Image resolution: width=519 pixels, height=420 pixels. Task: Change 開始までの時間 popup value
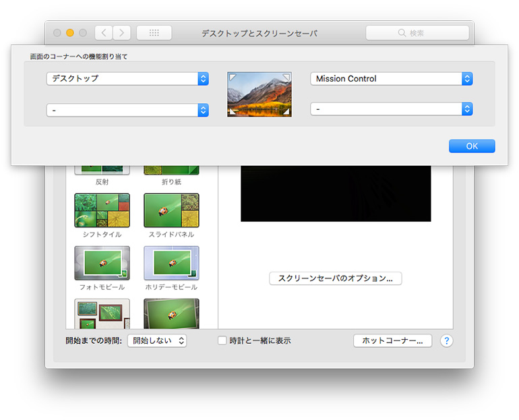tap(157, 341)
